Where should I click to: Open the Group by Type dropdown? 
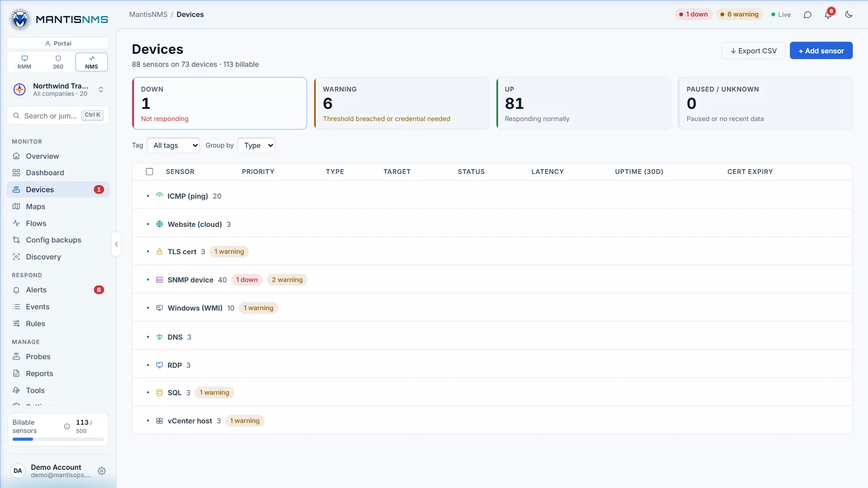256,145
